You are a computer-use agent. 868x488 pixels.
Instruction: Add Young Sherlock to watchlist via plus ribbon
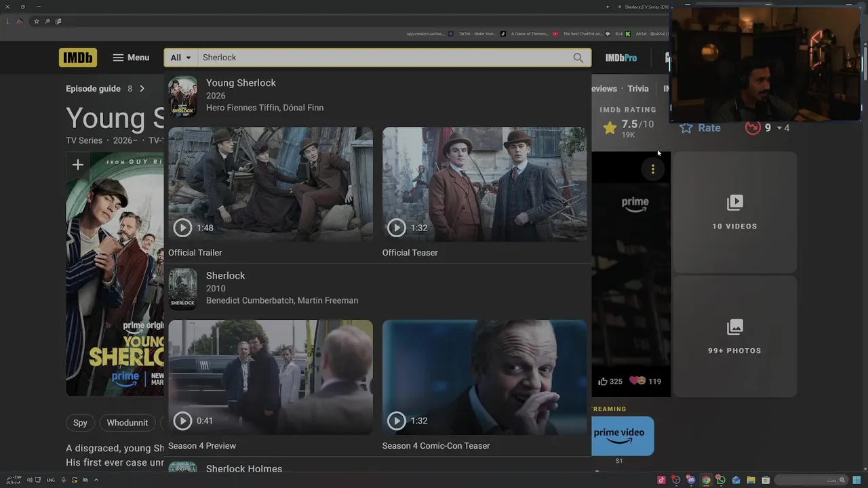tap(78, 165)
